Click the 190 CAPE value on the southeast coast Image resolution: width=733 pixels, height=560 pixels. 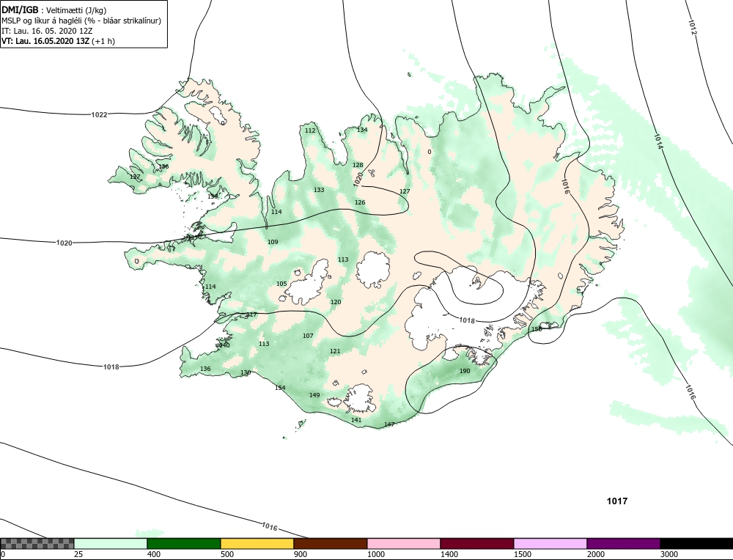click(x=465, y=371)
